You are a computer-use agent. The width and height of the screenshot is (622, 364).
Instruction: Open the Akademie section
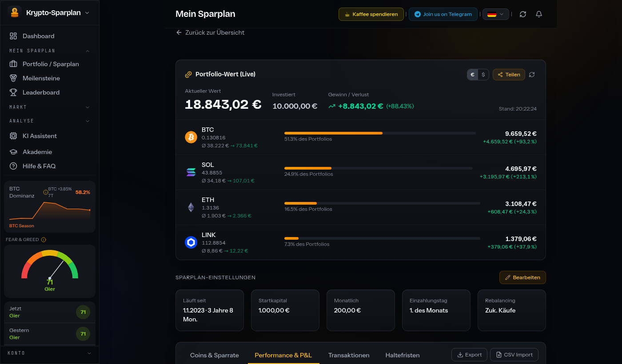50,152
